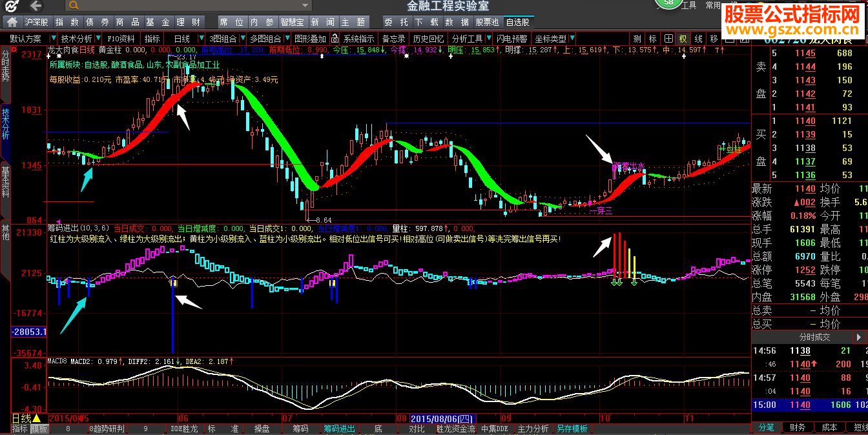This screenshot has height=435, width=868.
Task: Expand the 日线 period dropdown
Action: (201, 39)
